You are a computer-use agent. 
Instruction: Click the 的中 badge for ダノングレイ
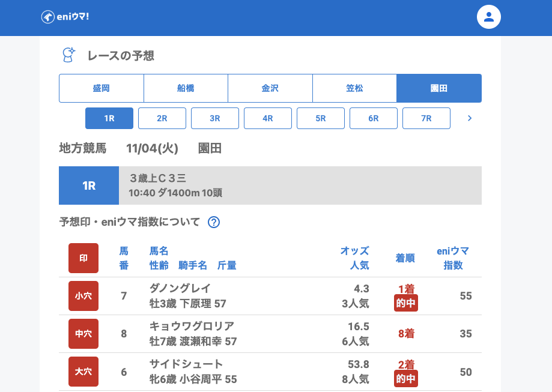[406, 303]
